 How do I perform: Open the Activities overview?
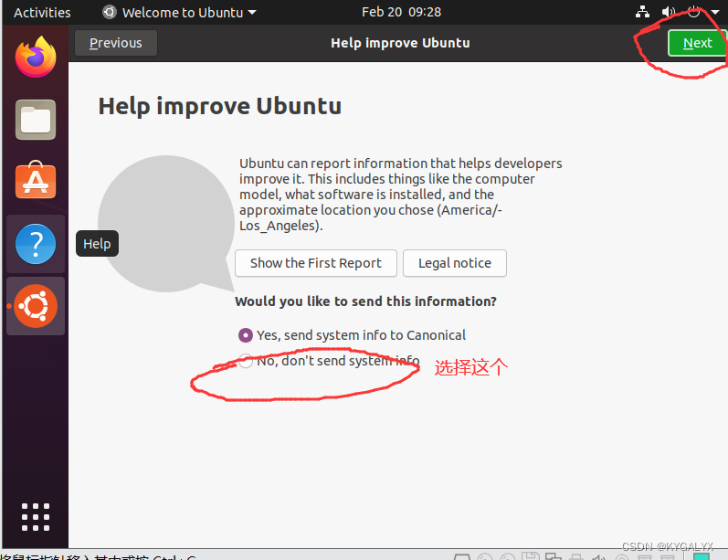tap(42, 13)
